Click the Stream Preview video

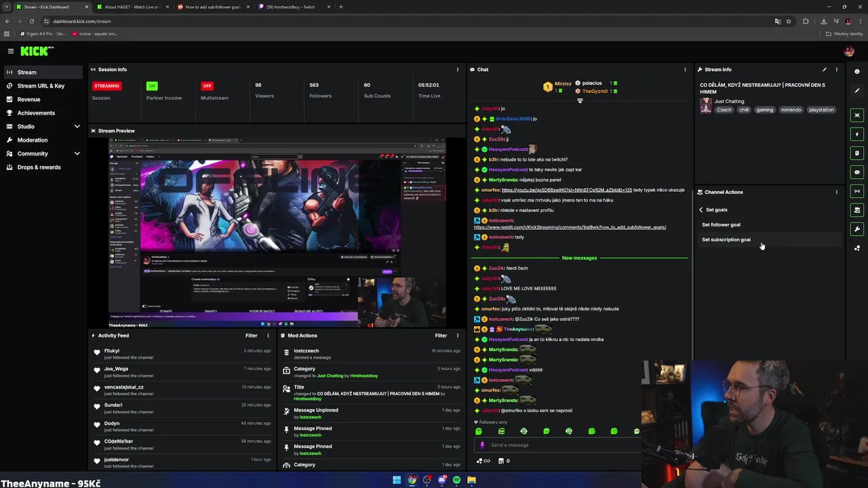tap(277, 232)
